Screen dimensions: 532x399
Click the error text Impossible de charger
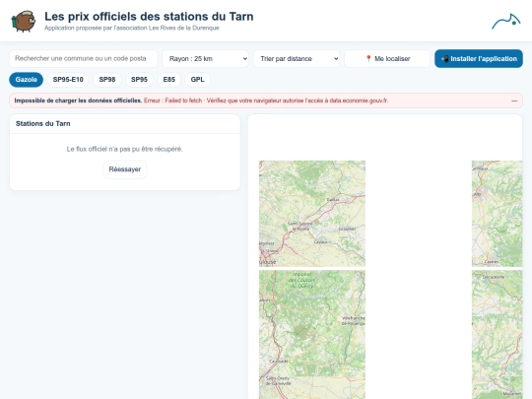coord(78,100)
